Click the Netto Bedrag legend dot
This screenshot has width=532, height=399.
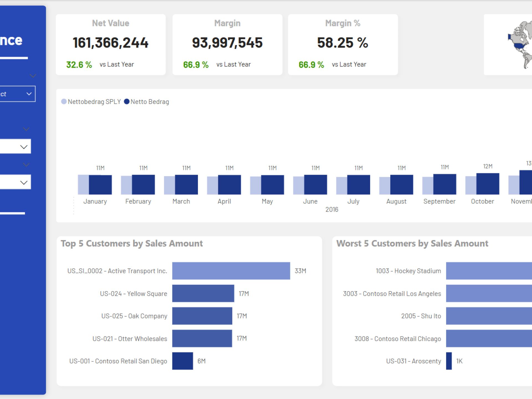click(127, 102)
